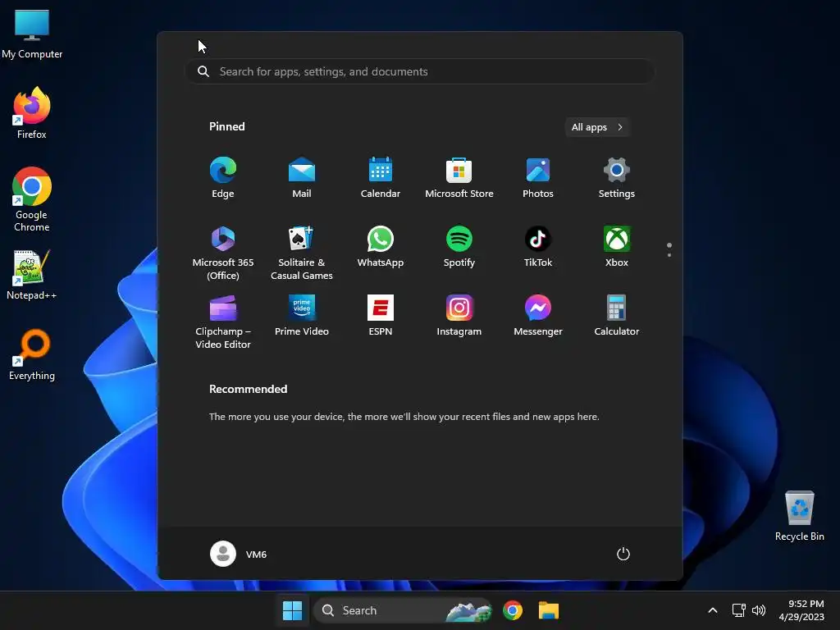840x630 pixels.
Task: Go to next page of pinned apps
Action: (669, 254)
